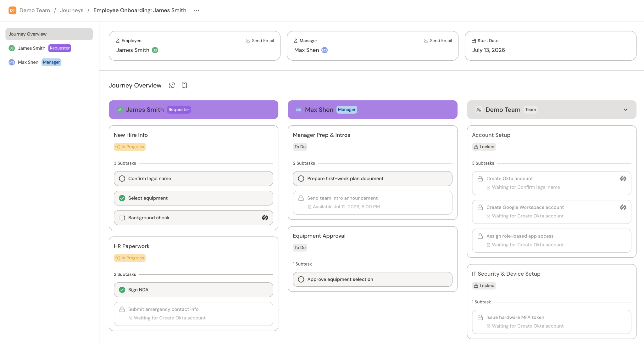Screen dimensions: 644x343
Task: Click the team people icon in Demo Team header
Action: (479, 110)
